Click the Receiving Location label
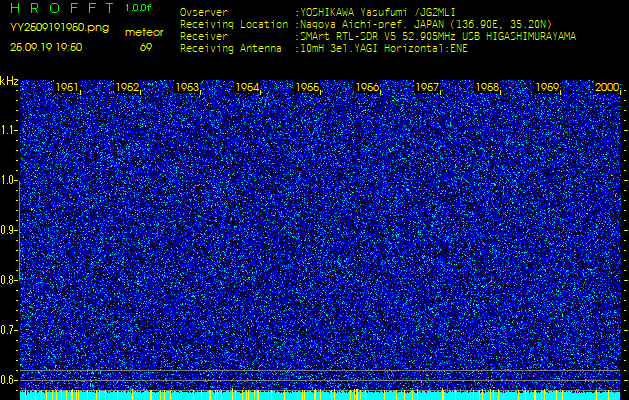Image resolution: width=629 pixels, height=400 pixels. [234, 24]
